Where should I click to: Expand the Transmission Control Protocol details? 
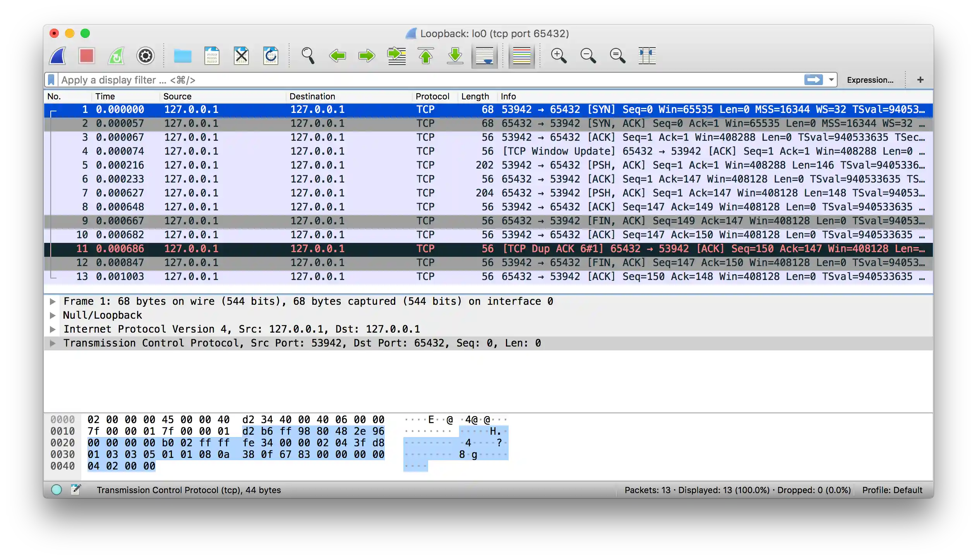[53, 343]
